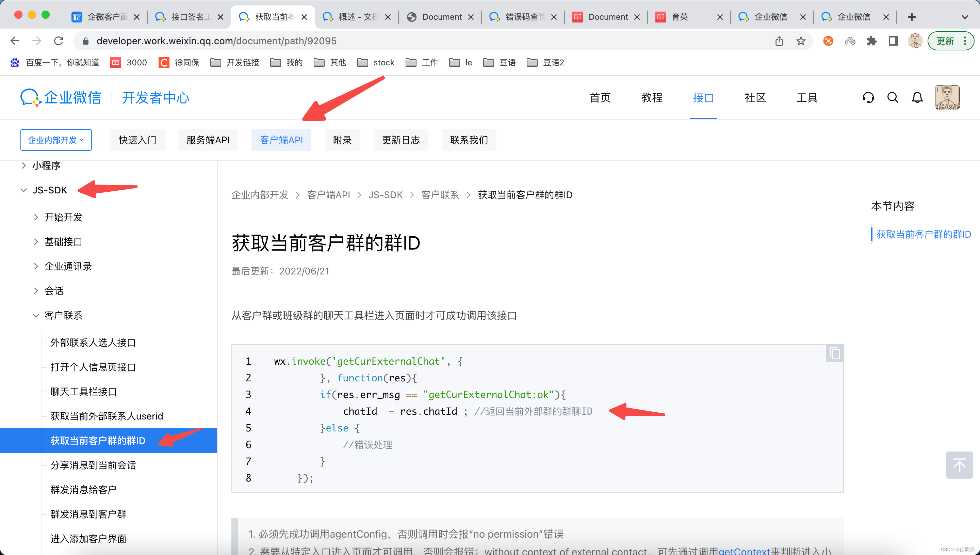The height and width of the screenshot is (555, 980).
Task: Click the user avatar in site header
Action: click(947, 98)
